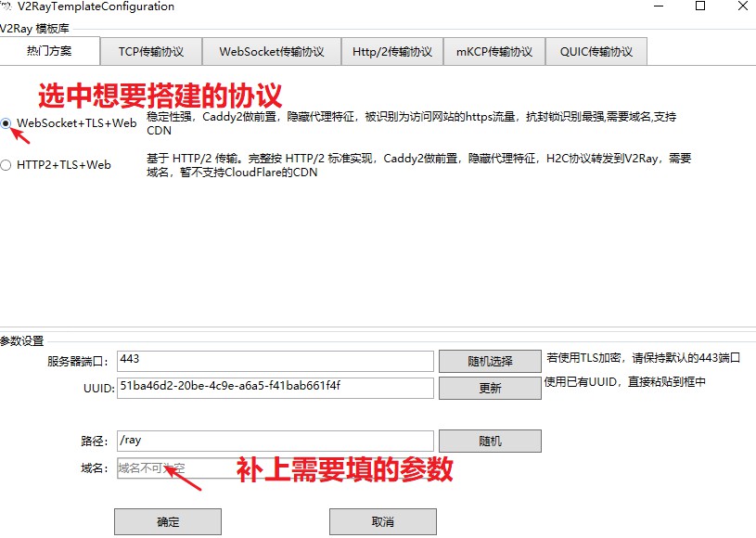The image size is (756, 538).
Task: Open the WebSocket传输协议 tab
Action: pyautogui.click(x=271, y=52)
